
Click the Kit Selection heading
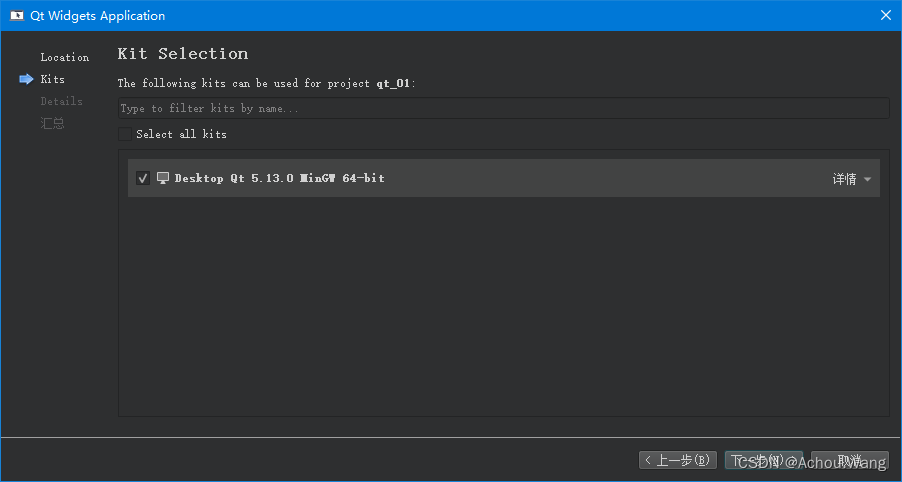[x=183, y=53]
